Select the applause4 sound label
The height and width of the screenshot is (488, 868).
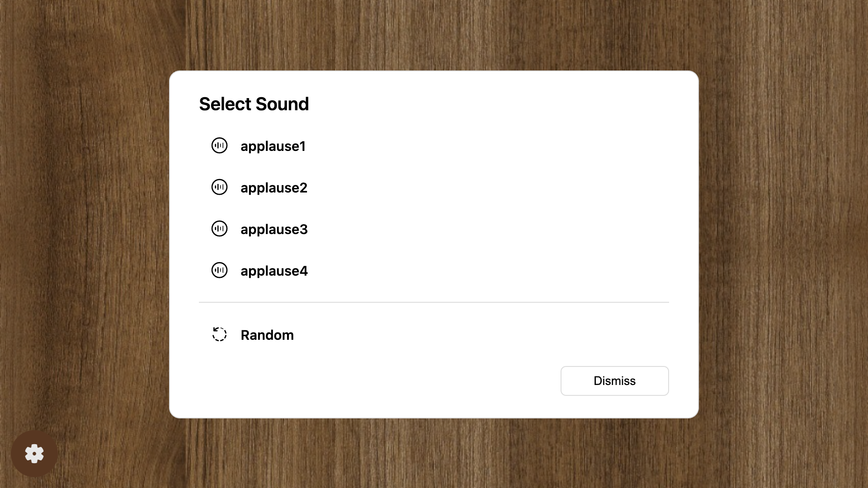tap(274, 271)
